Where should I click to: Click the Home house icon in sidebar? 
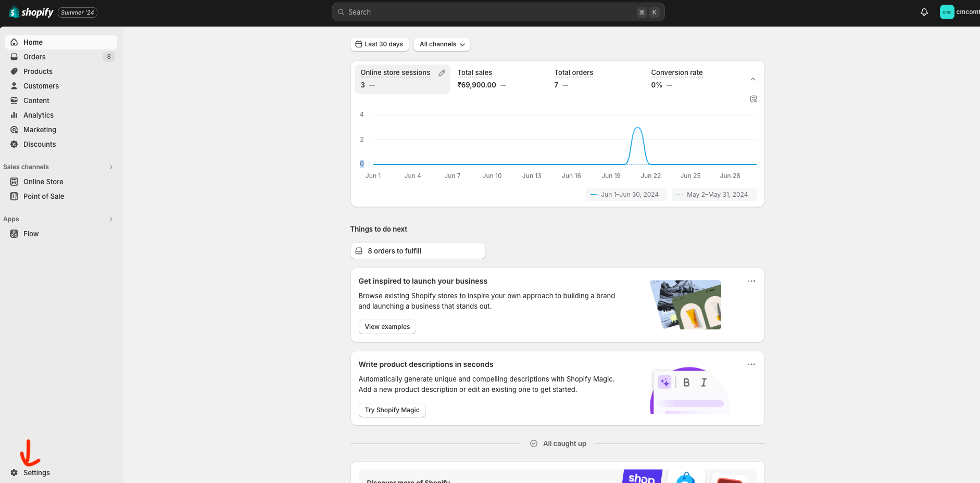click(x=14, y=42)
